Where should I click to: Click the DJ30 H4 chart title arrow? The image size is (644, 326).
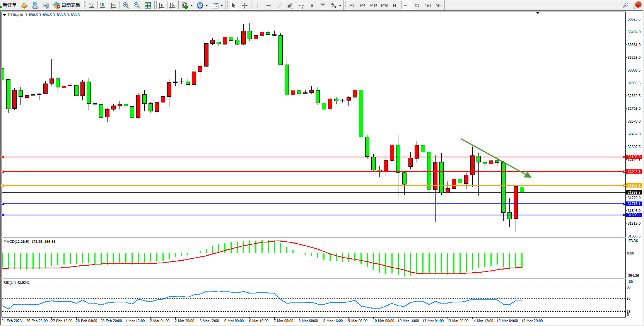tap(4, 15)
